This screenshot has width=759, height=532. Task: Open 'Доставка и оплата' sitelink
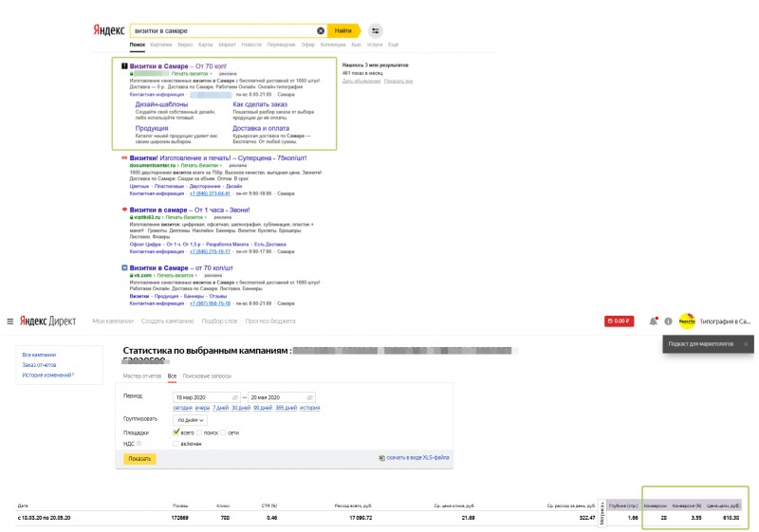pyautogui.click(x=261, y=129)
